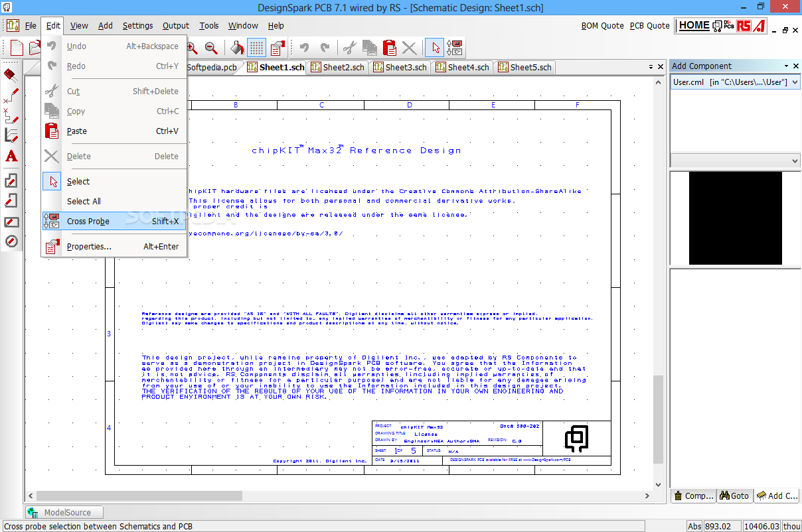
Task: Open Properties... from the Edit menu
Action: tap(114, 247)
